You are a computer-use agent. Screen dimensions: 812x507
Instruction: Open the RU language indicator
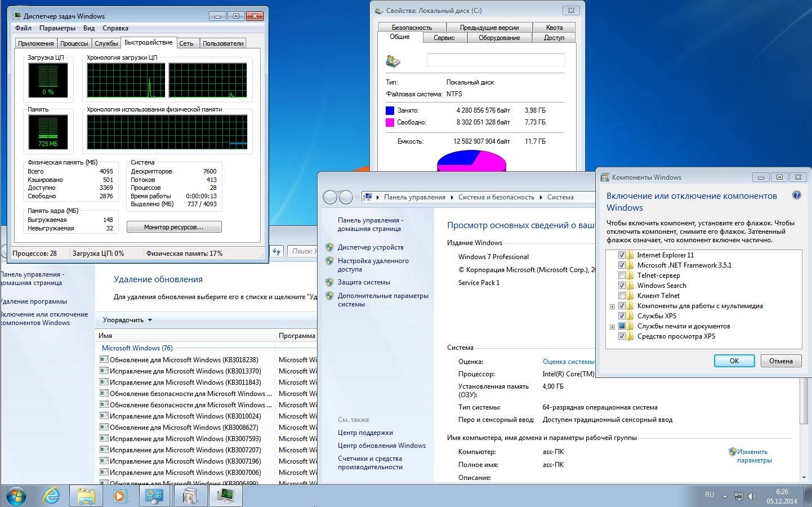click(710, 495)
